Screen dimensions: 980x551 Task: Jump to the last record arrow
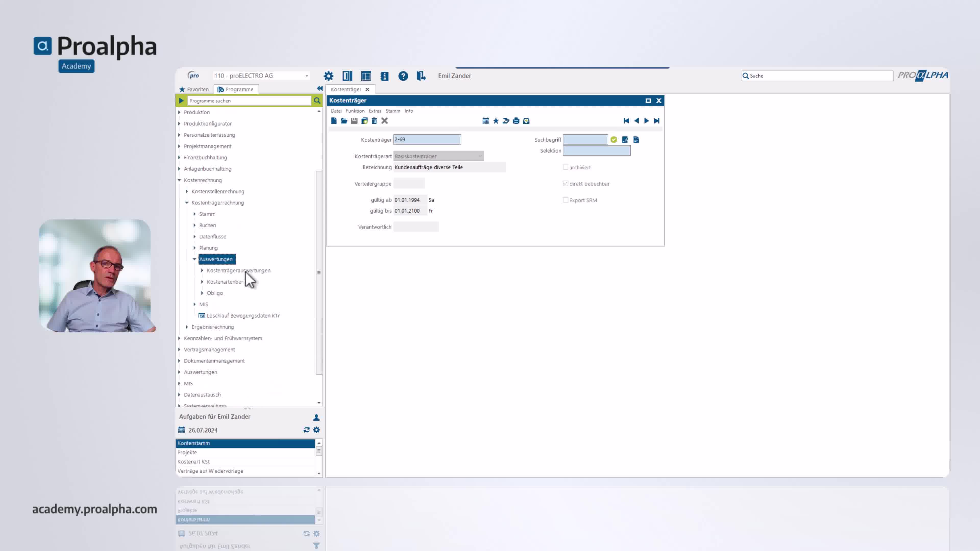point(657,121)
